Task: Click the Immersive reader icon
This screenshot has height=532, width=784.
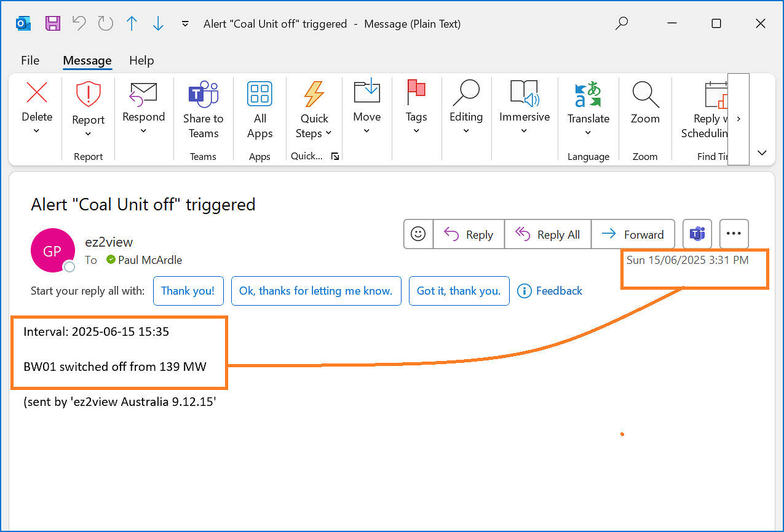Action: [525, 92]
